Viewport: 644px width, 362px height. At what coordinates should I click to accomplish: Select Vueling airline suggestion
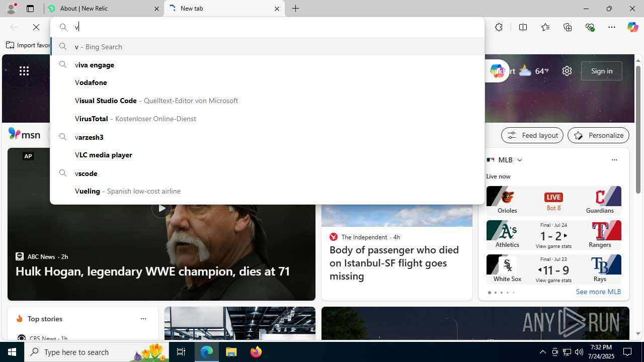click(267, 191)
